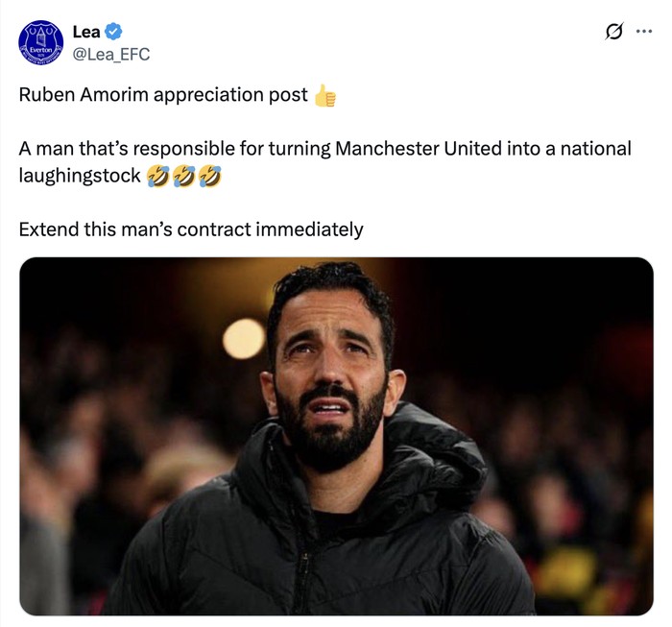Open the attached photo of the man

[x=336, y=436]
